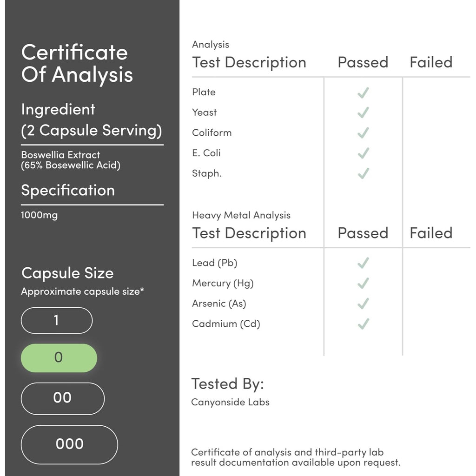Click the Yeast passed checkmark
This screenshot has width=476, height=476.
pyautogui.click(x=363, y=112)
